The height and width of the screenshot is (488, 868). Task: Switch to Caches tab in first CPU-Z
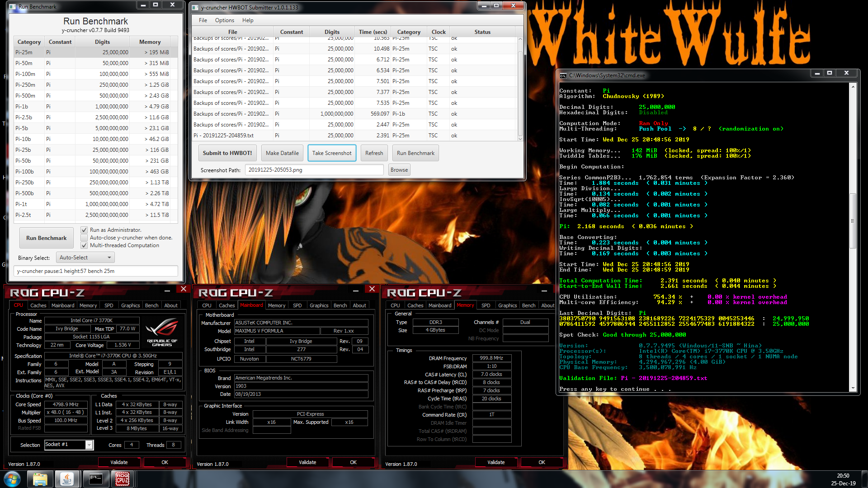click(38, 305)
